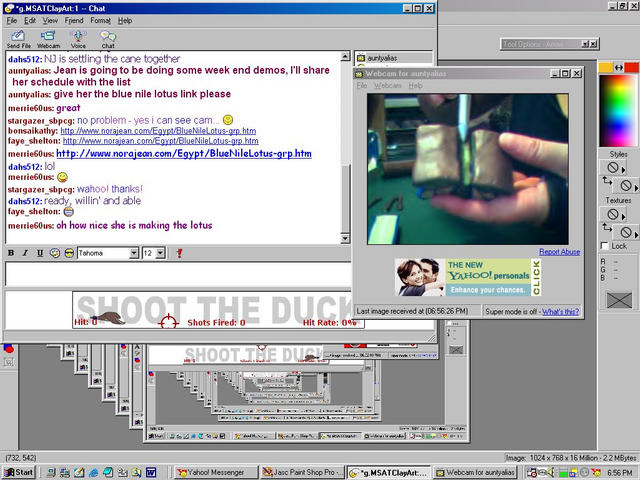Click the Start button

point(18,472)
